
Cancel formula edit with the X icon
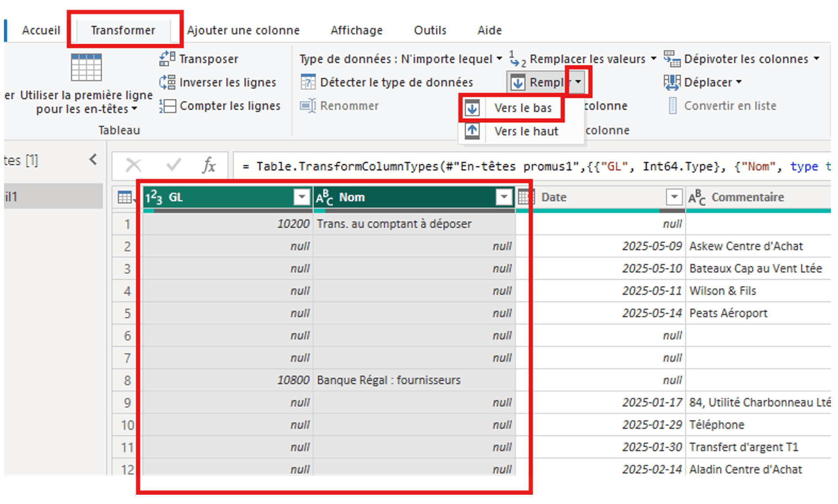[133, 166]
